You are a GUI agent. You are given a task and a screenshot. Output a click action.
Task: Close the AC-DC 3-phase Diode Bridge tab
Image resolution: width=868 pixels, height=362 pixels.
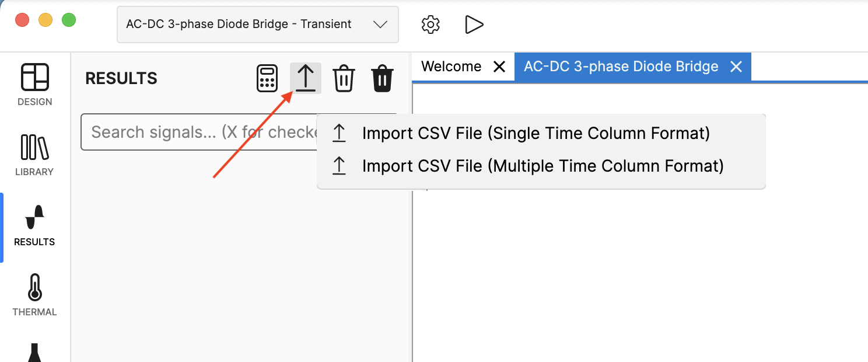(x=736, y=66)
